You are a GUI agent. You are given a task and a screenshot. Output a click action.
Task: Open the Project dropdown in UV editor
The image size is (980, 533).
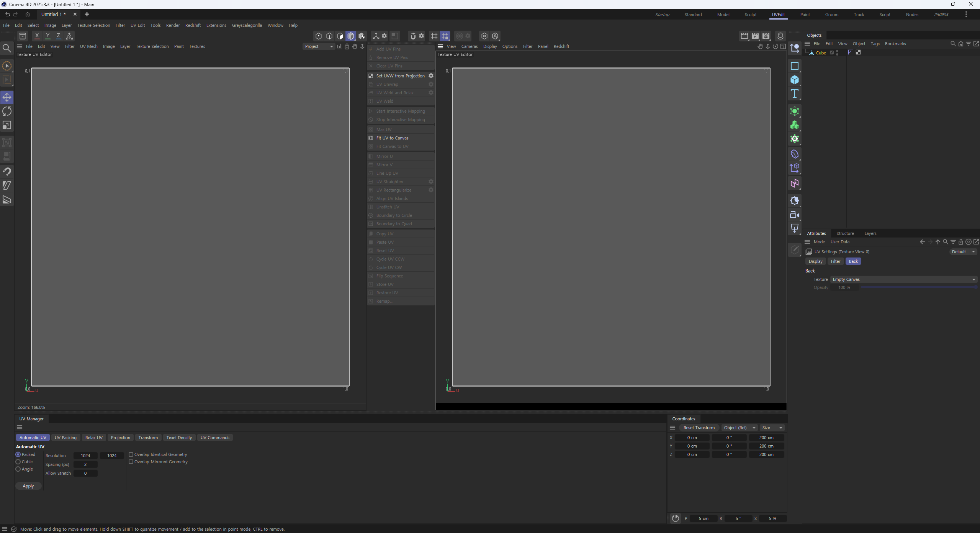(319, 46)
